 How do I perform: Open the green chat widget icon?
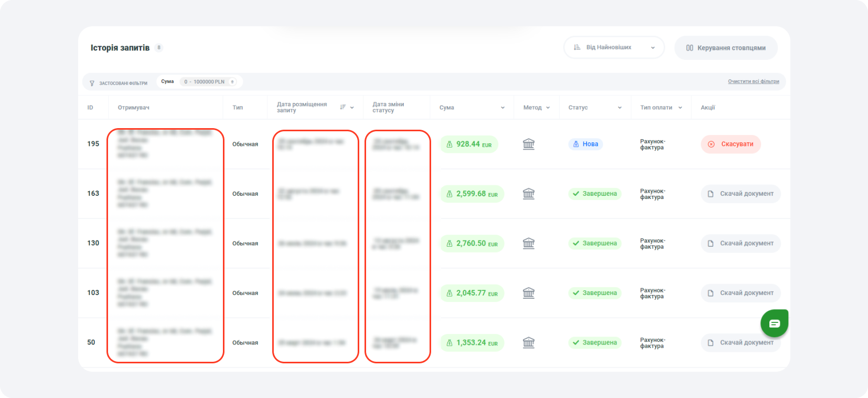[x=774, y=323]
